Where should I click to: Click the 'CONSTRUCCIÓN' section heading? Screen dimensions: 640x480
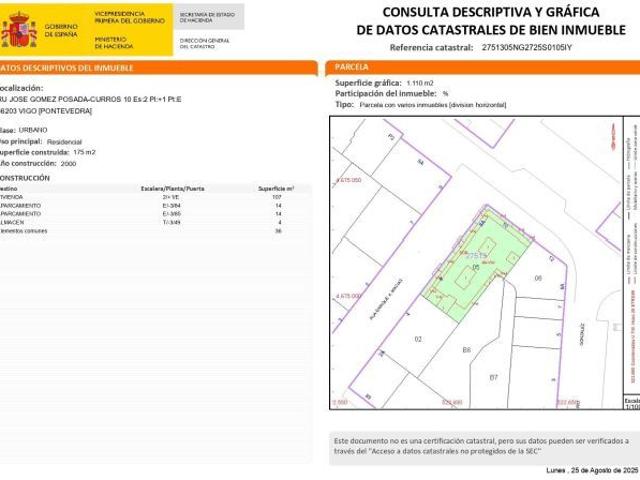click(x=24, y=178)
